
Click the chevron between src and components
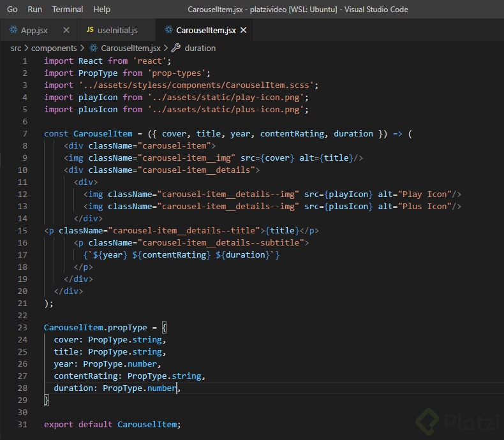[26, 48]
